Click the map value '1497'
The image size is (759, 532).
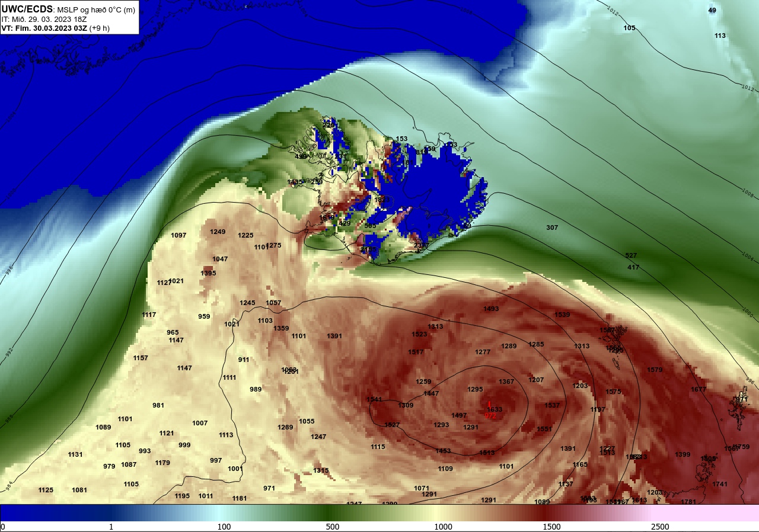point(459,415)
